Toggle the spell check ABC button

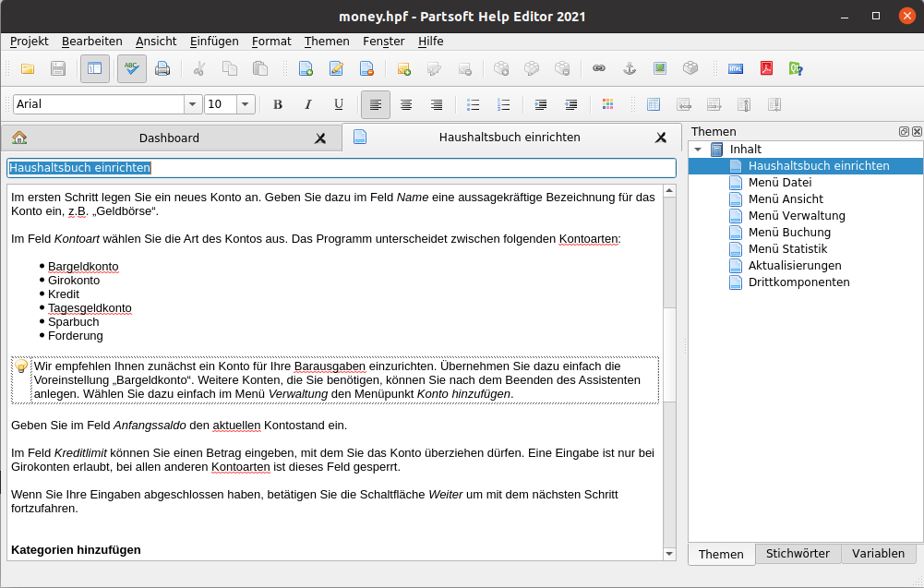point(132,68)
